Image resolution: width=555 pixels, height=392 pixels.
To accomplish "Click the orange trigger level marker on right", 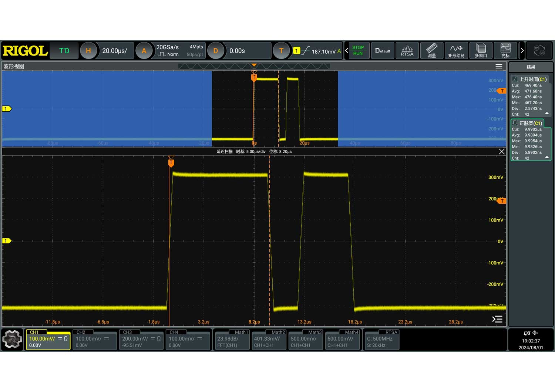I will (502, 201).
